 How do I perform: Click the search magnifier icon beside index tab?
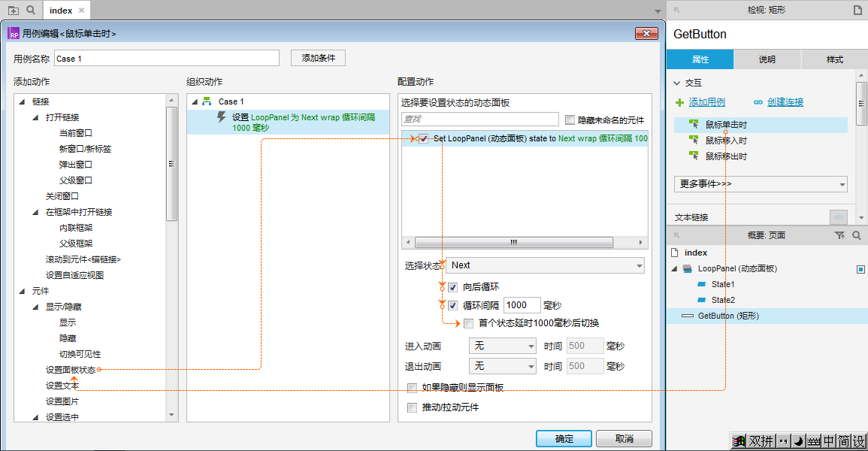point(31,10)
